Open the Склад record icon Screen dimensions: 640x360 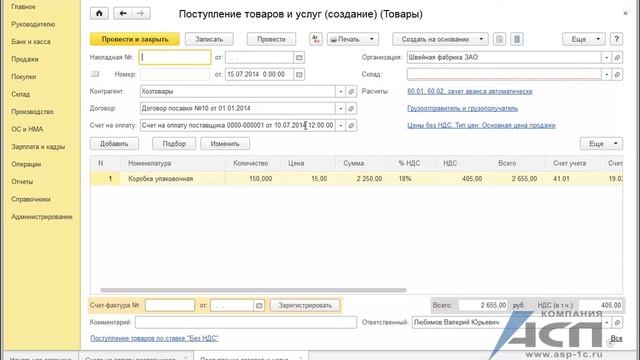(617, 74)
